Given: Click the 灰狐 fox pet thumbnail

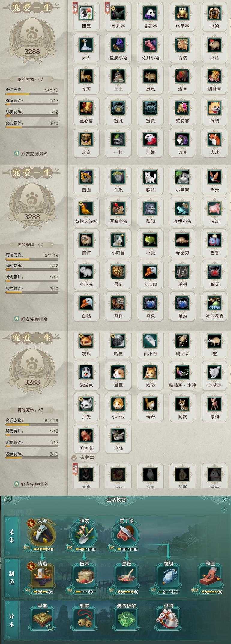Looking at the screenshot, I should tap(86, 341).
